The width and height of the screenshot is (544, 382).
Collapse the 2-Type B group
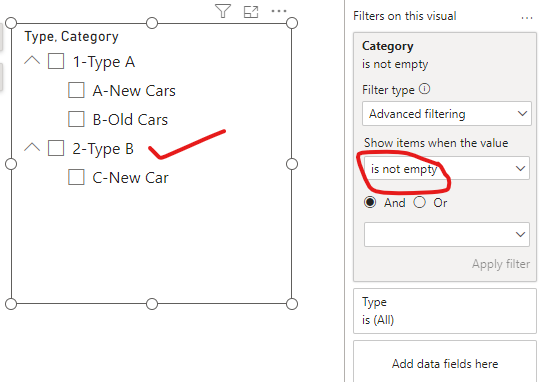(x=32, y=148)
